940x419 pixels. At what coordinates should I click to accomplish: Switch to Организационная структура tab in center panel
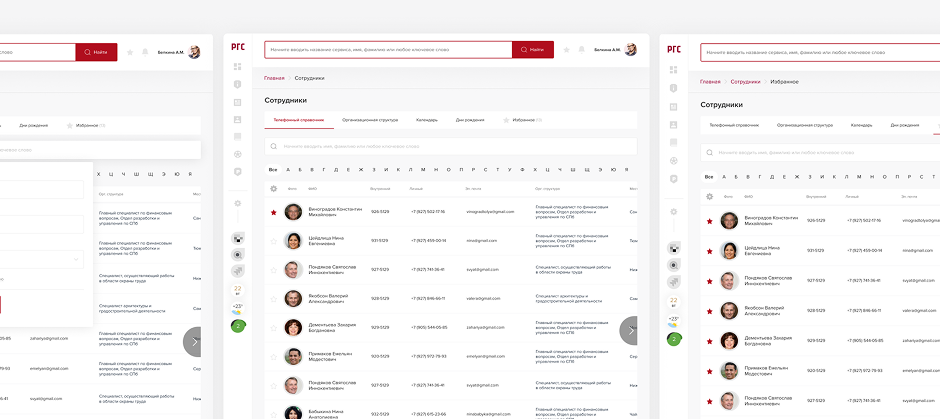tap(369, 120)
